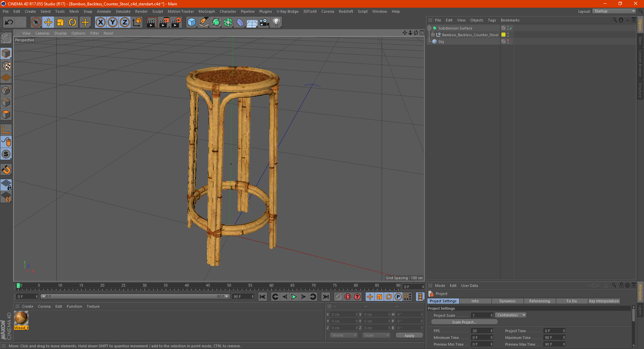Toggle Subdivision Surface visibility dots
Viewport: 644px width, 349px height.
click(508, 28)
